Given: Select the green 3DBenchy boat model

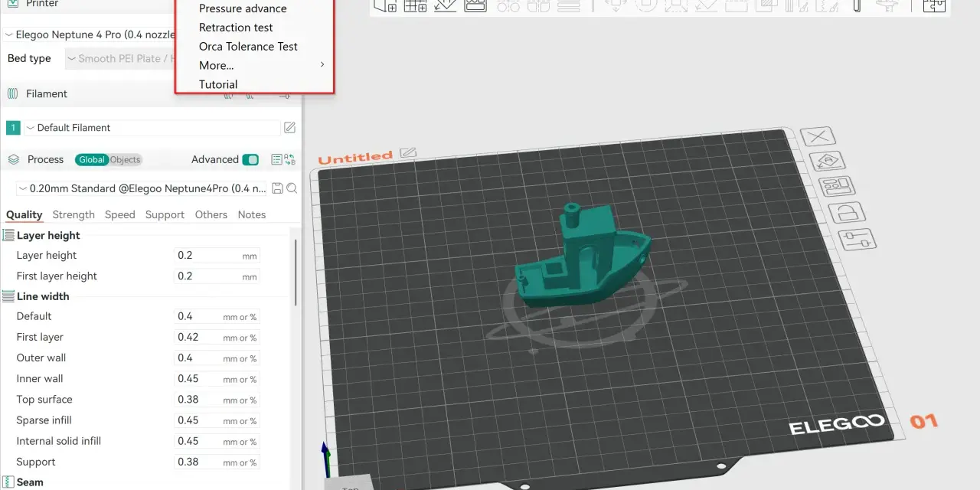Looking at the screenshot, I should (x=582, y=258).
